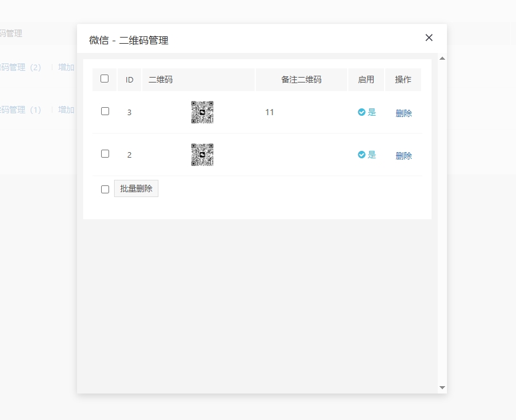
Task: Click the dialog title 微信 - 二维码管理
Action: (129, 41)
